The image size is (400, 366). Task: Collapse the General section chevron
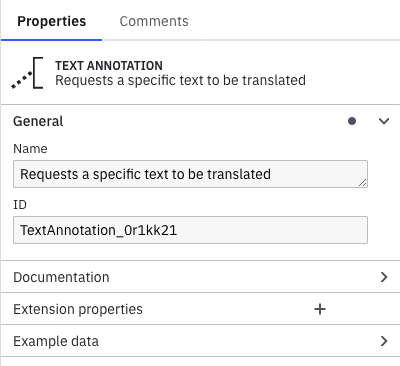384,121
